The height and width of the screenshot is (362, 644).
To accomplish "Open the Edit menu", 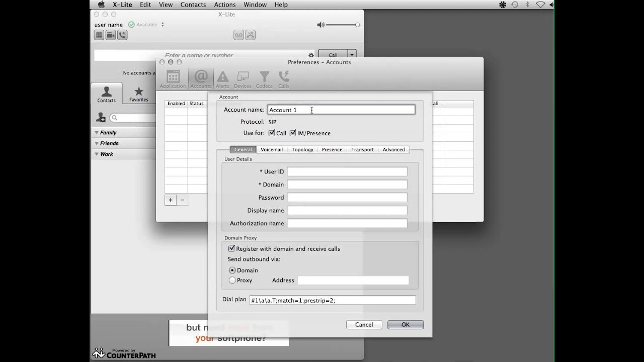I will [145, 5].
